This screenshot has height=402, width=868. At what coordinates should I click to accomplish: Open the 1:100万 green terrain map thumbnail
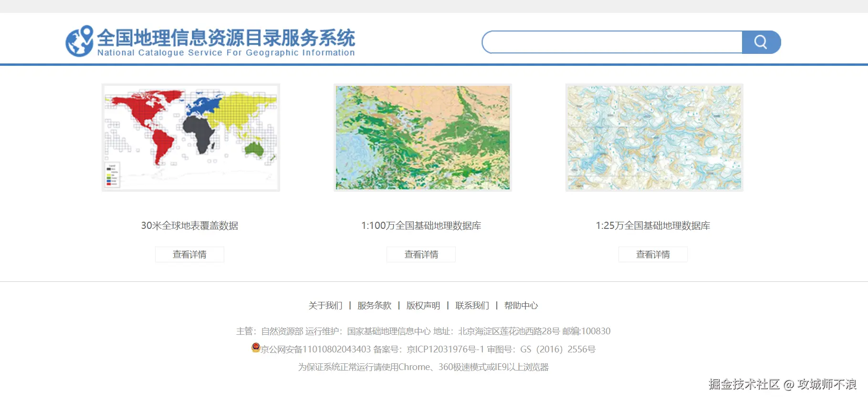(423, 137)
